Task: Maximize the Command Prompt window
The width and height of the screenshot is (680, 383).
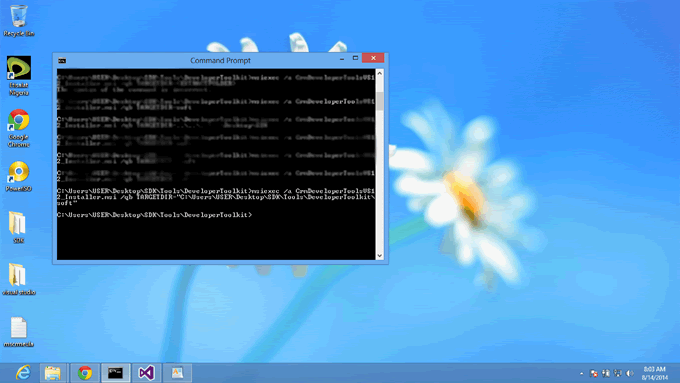Action: [x=355, y=58]
